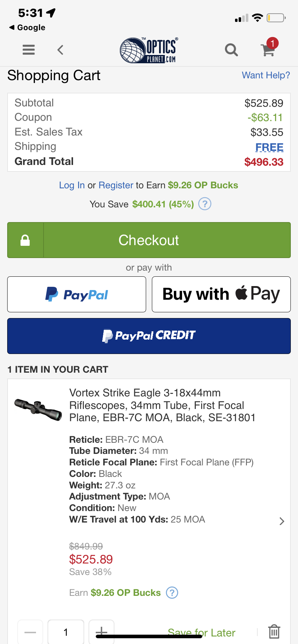This screenshot has width=298, height=644.
Task: Click the Register link
Action: click(x=116, y=185)
